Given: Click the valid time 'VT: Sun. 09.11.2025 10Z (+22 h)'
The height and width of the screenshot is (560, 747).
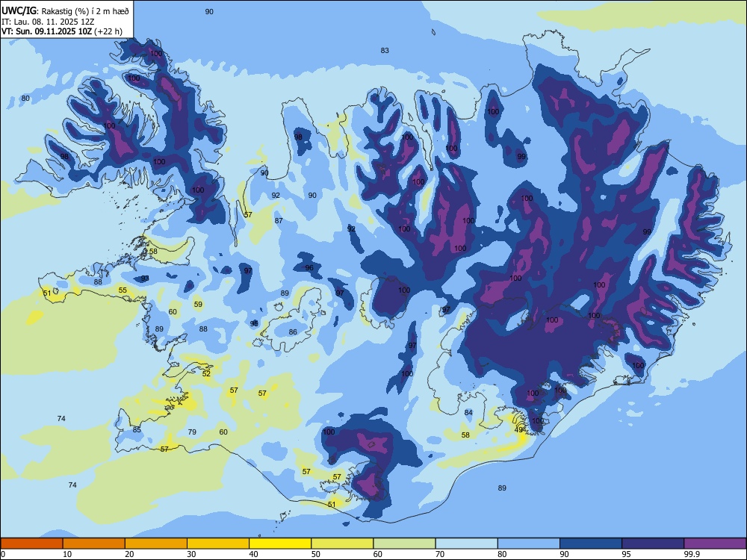Looking at the screenshot, I should tap(62, 31).
